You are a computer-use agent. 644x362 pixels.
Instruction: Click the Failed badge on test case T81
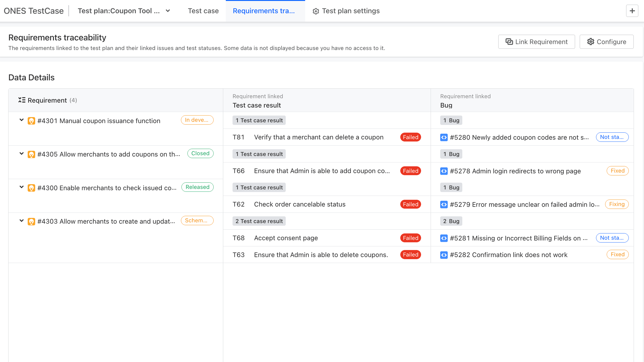pyautogui.click(x=410, y=137)
